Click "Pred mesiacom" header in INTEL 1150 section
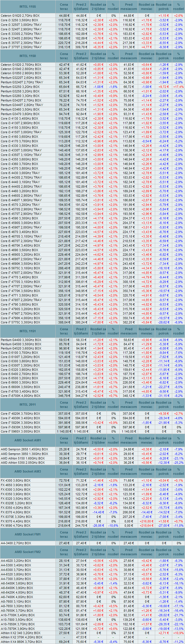 129,56
